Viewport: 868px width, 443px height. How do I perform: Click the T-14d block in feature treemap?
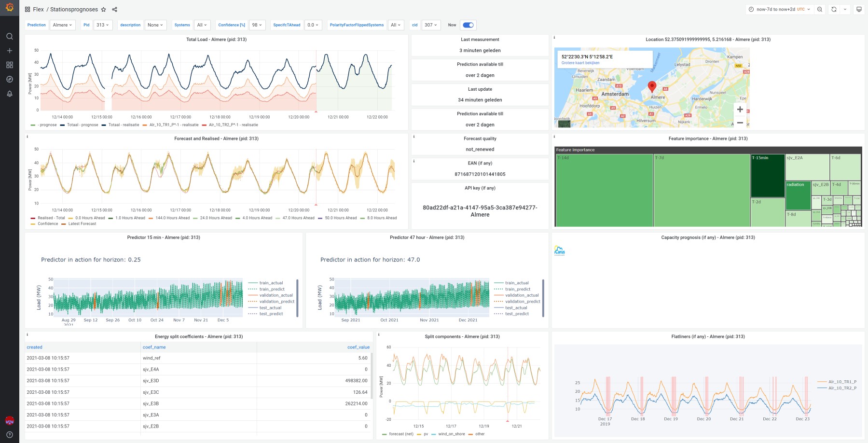point(604,190)
